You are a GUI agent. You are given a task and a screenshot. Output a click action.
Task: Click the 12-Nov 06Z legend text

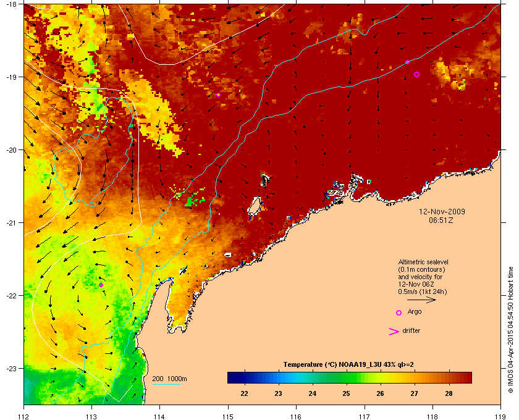(x=416, y=284)
